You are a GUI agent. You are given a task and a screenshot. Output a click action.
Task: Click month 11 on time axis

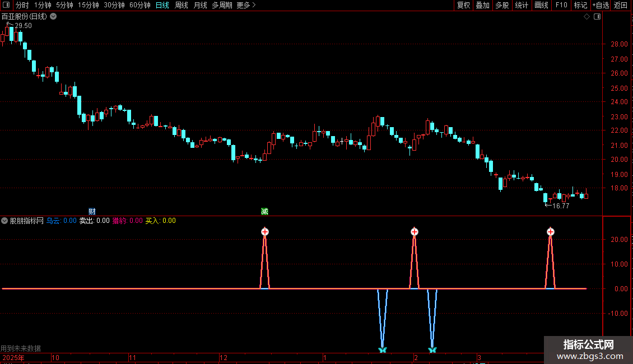coord(132,357)
